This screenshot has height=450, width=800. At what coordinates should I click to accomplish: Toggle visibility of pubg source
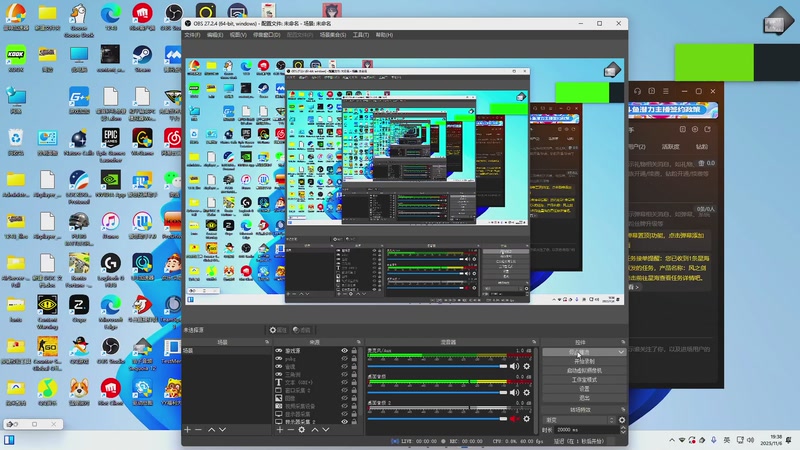[x=344, y=359]
